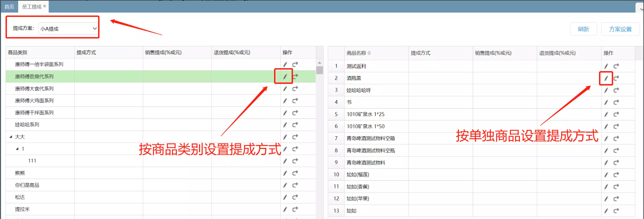Open the 提成方案 dropdown
Screen dimensions: 644x219
pos(68,29)
